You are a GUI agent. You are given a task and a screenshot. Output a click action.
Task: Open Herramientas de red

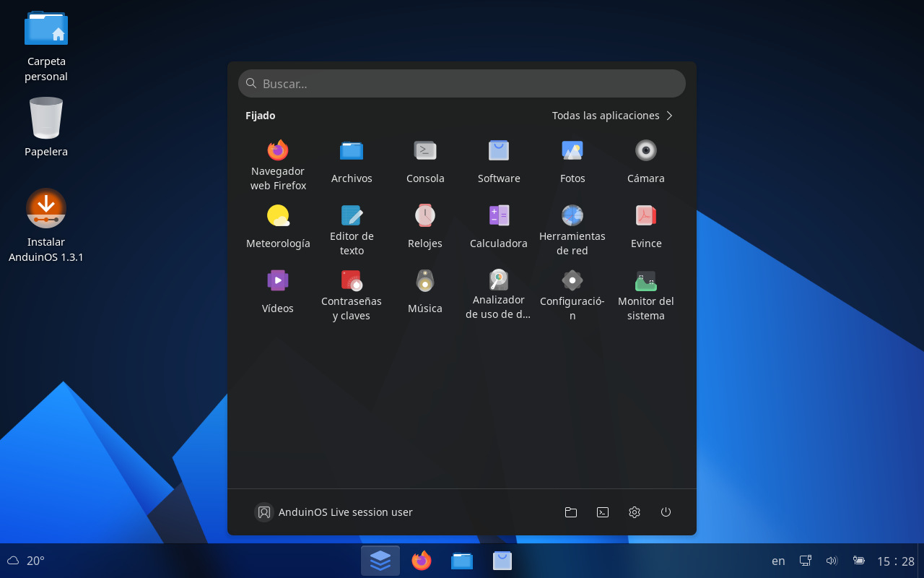click(572, 230)
